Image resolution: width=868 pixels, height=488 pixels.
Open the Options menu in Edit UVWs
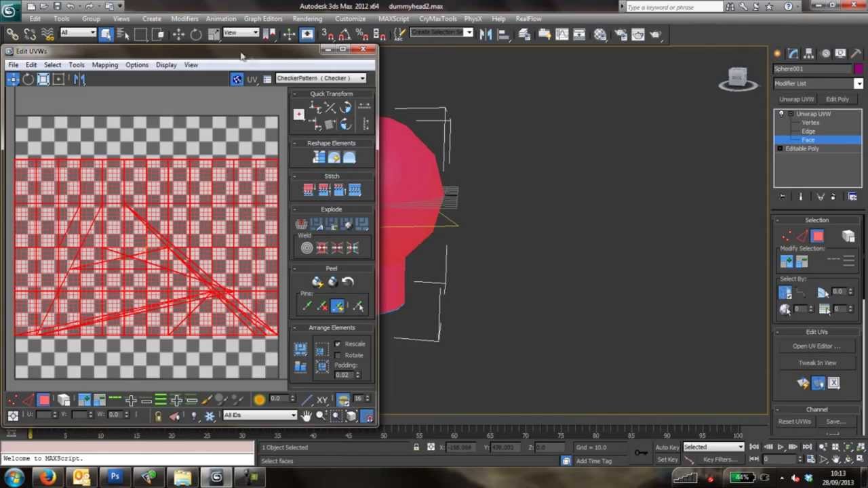[x=136, y=65]
